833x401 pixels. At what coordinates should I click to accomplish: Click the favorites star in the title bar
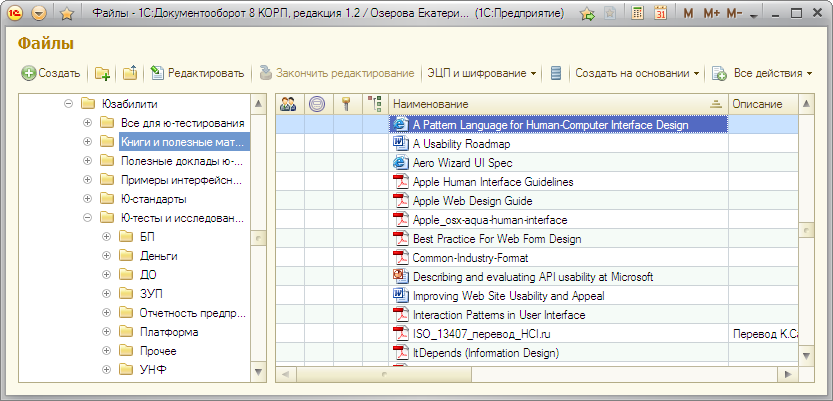pyautogui.click(x=66, y=15)
